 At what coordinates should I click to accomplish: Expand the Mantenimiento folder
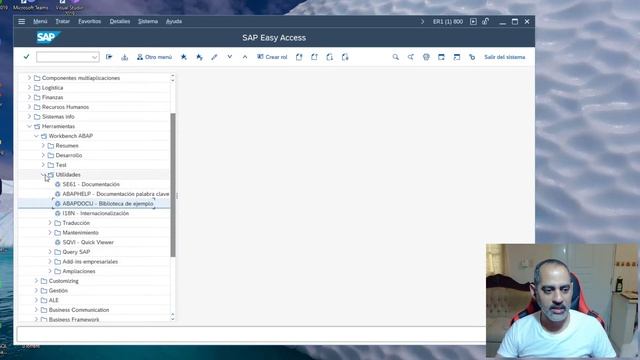tap(50, 232)
